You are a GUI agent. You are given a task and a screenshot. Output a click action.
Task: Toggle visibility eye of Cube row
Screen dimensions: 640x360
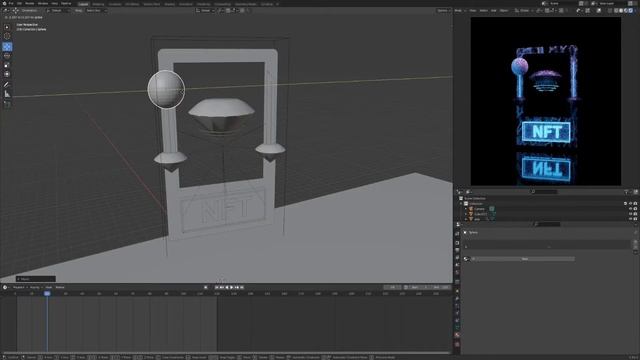coord(630,214)
